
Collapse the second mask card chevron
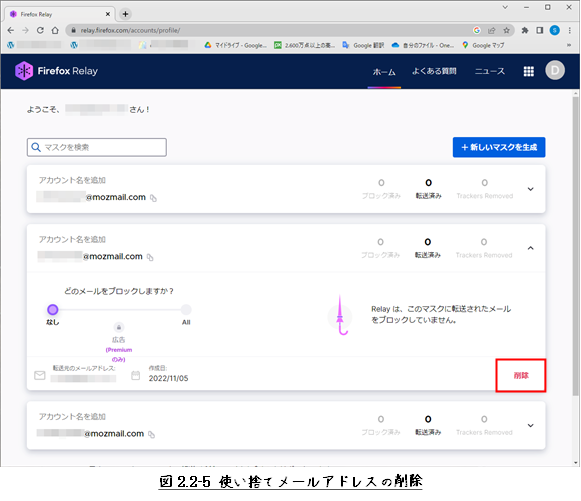530,248
